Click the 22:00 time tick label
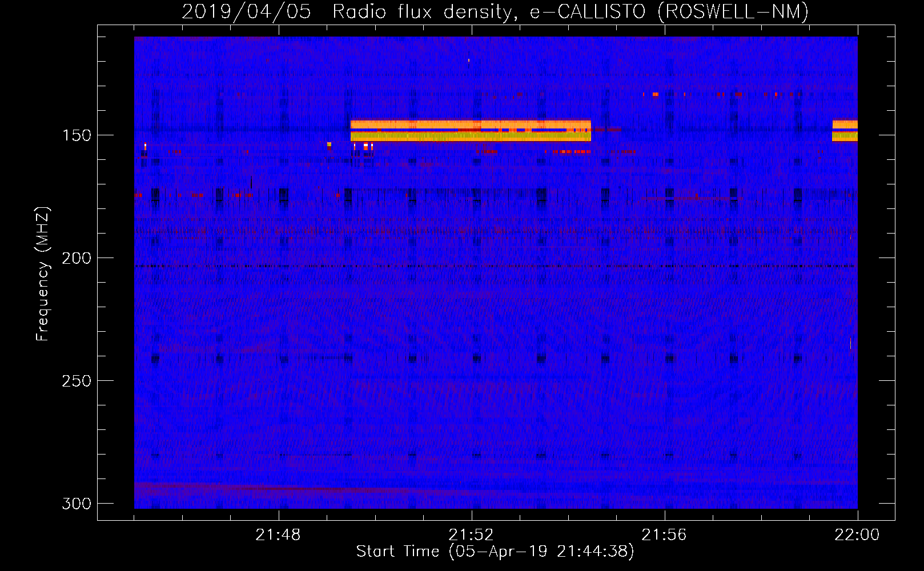Screen dimensions: 924x571 click(857, 535)
